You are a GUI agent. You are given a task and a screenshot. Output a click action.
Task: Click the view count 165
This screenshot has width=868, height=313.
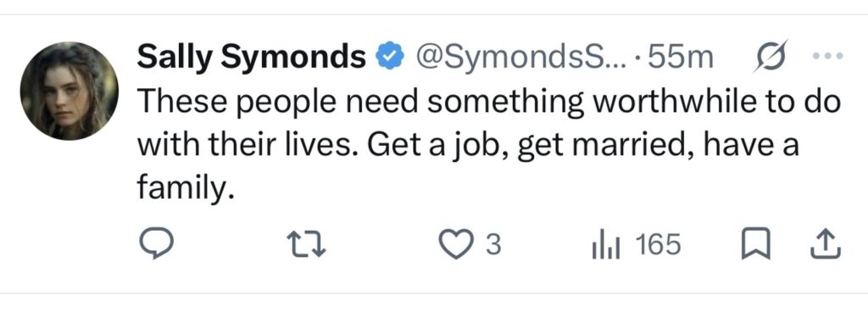pyautogui.click(x=658, y=244)
